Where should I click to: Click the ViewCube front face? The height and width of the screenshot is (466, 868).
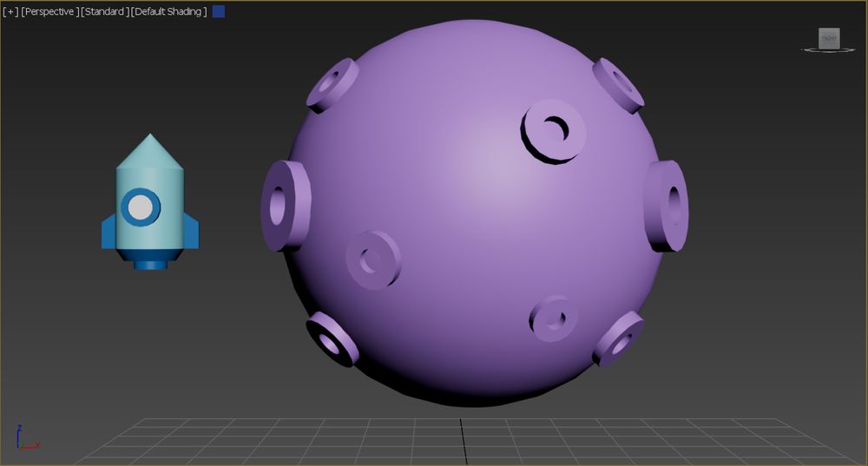click(x=829, y=38)
